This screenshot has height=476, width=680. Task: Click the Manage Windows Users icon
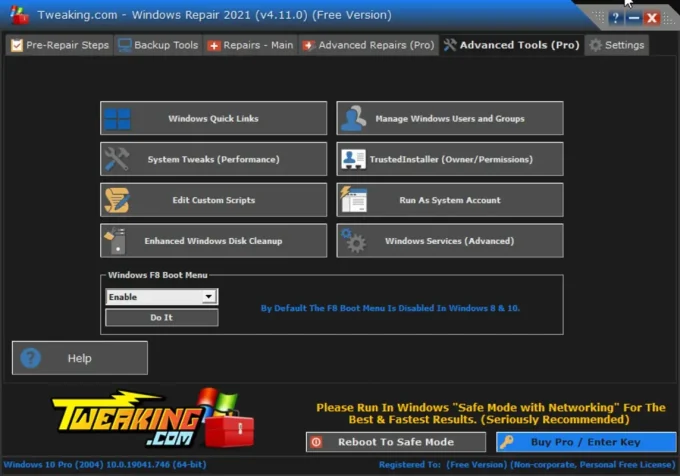353,119
